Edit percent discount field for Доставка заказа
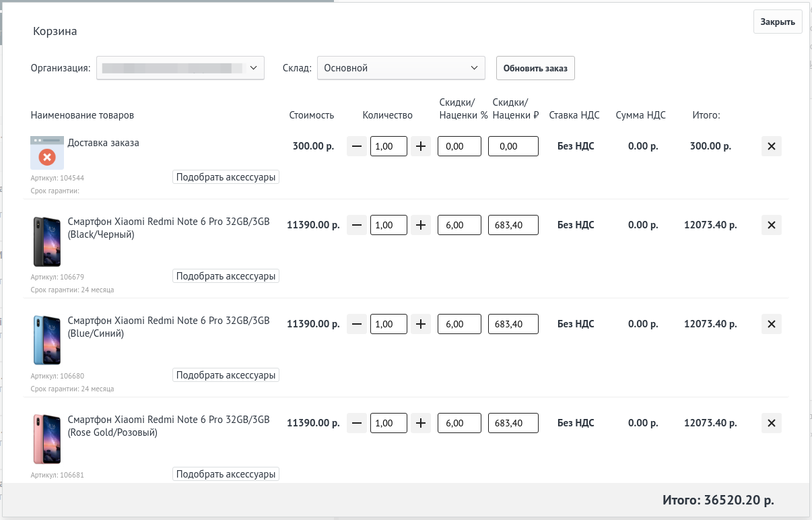Screen dimensions: 812x520 tap(459, 146)
